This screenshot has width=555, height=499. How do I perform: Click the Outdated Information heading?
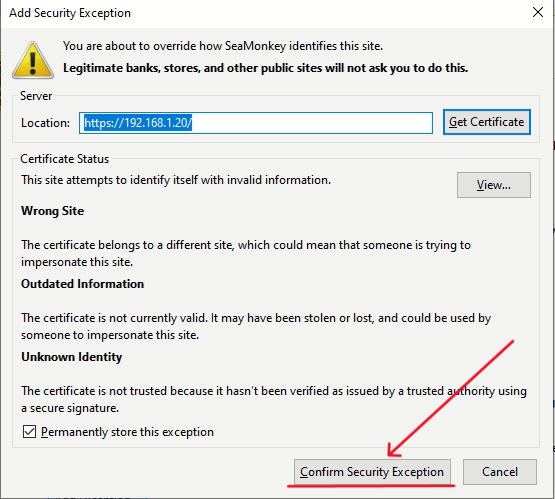tap(82, 284)
